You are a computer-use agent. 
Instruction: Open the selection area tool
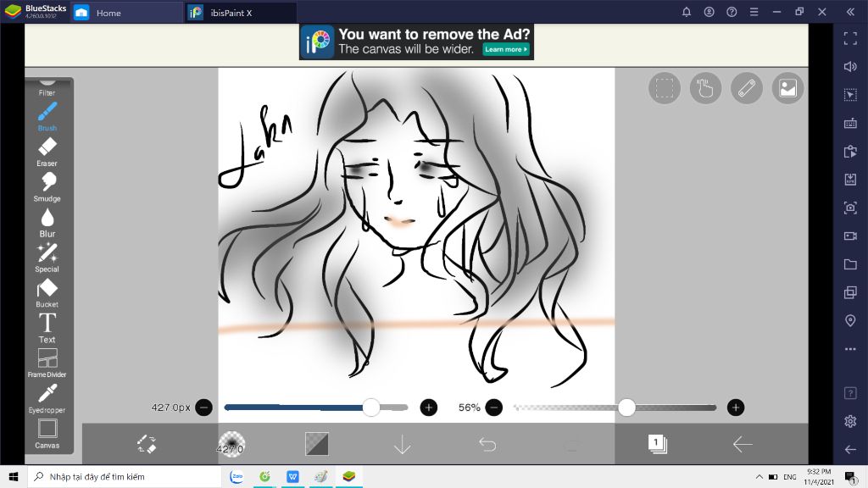pos(665,88)
